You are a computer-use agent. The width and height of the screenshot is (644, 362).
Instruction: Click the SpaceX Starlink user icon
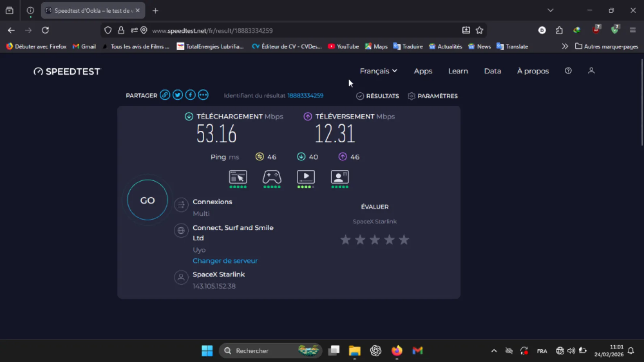(x=181, y=277)
